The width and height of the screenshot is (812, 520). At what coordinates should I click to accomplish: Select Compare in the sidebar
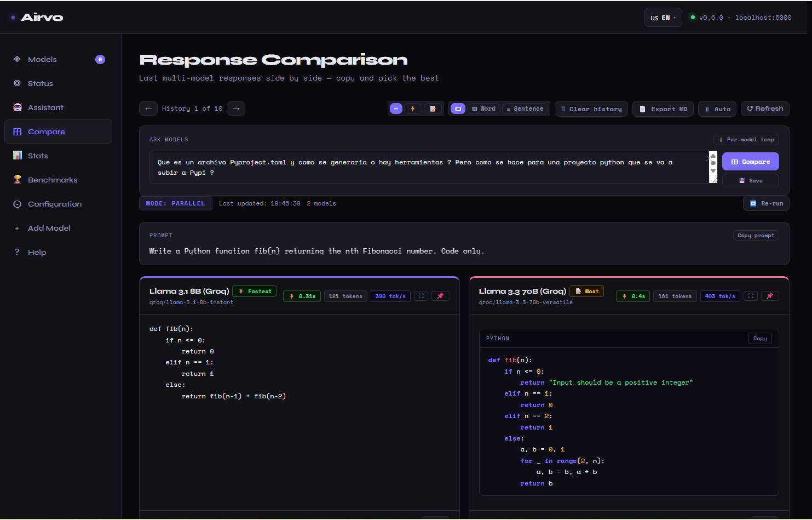(x=58, y=132)
